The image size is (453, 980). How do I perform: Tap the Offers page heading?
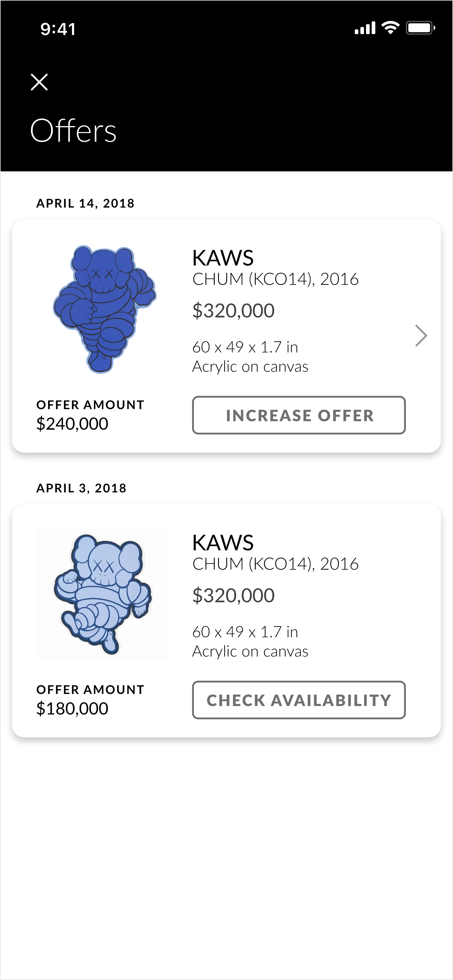(x=73, y=130)
